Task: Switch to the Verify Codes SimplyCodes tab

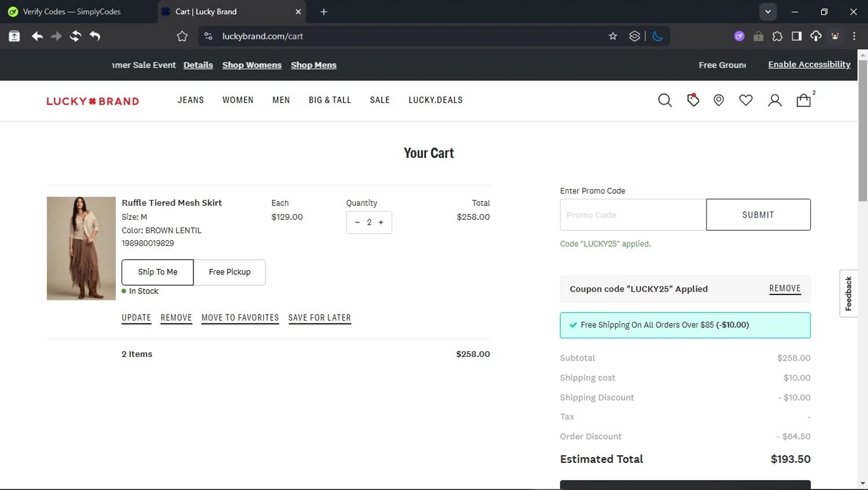Action: pyautogui.click(x=72, y=12)
